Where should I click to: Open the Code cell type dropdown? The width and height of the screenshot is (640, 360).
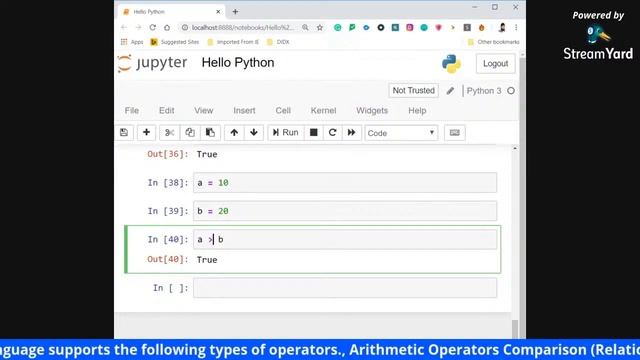[401, 133]
